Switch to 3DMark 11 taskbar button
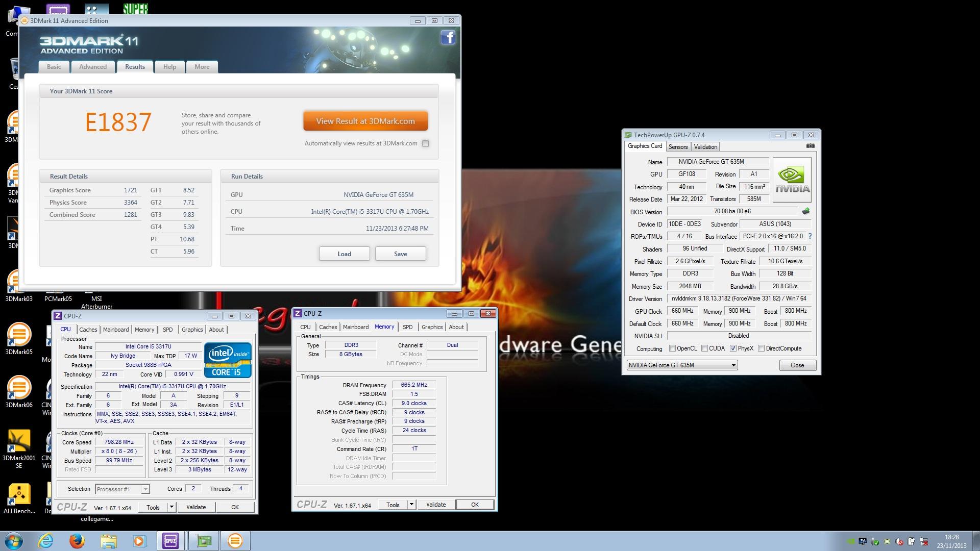980x551 pixels. click(235, 541)
